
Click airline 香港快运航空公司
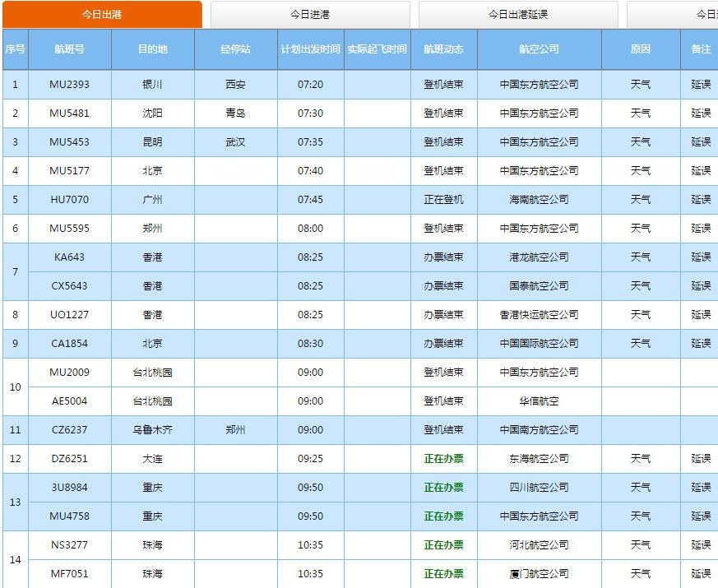click(539, 315)
